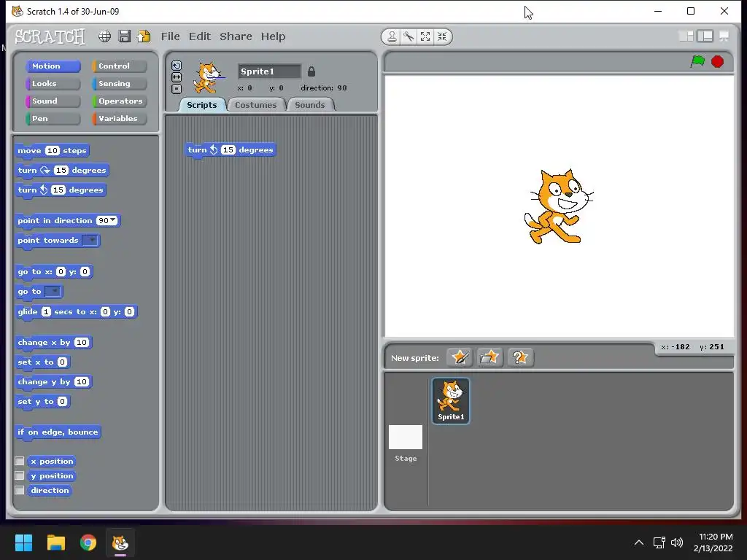Viewport: 747px width, 560px height.
Task: Paint a new sprite
Action: coord(460,357)
